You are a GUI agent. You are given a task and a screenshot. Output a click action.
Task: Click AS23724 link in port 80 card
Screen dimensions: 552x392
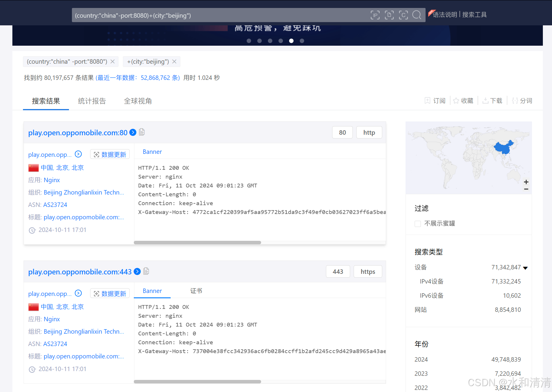(55, 205)
